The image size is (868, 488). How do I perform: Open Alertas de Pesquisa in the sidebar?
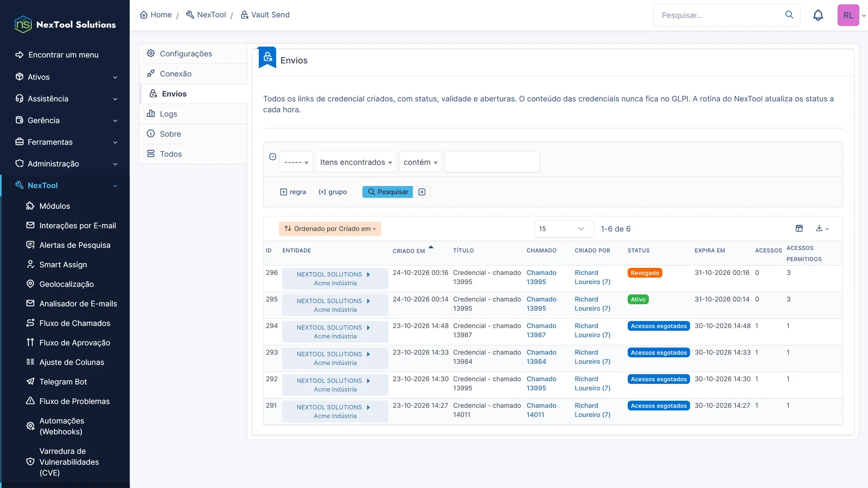tap(74, 245)
